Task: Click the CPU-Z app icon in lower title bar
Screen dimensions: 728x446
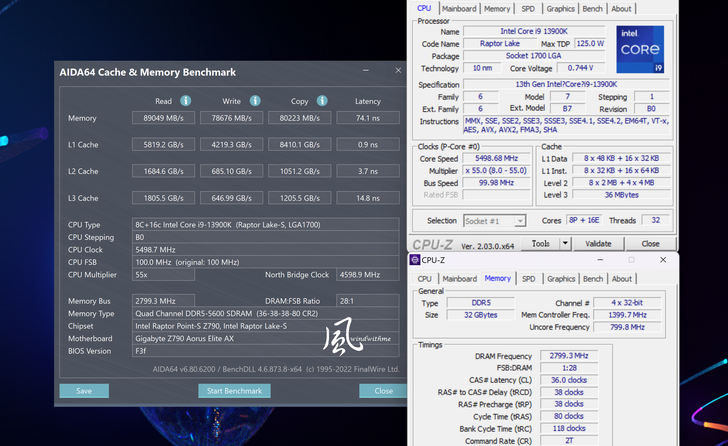Action: pyautogui.click(x=416, y=260)
